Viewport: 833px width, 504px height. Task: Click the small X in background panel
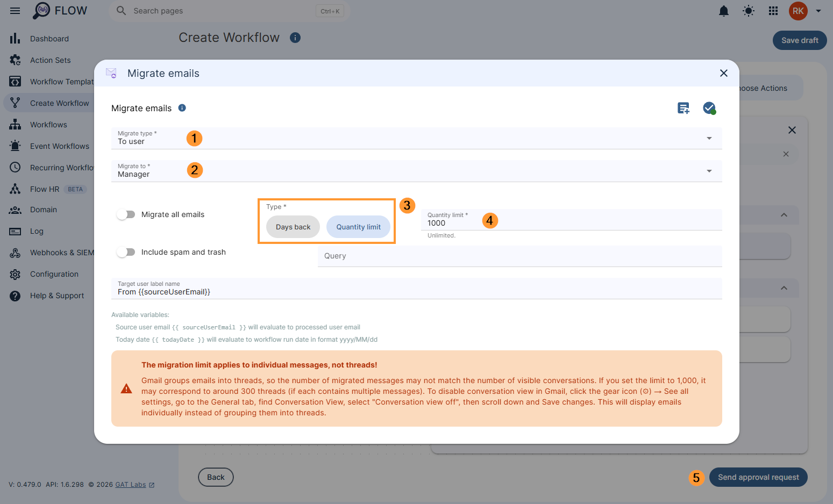(x=786, y=154)
